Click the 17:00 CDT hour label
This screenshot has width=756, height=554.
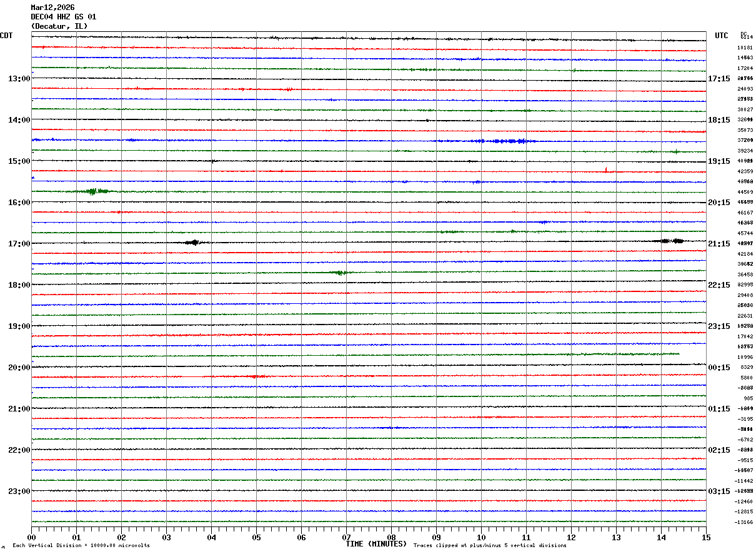19,244
